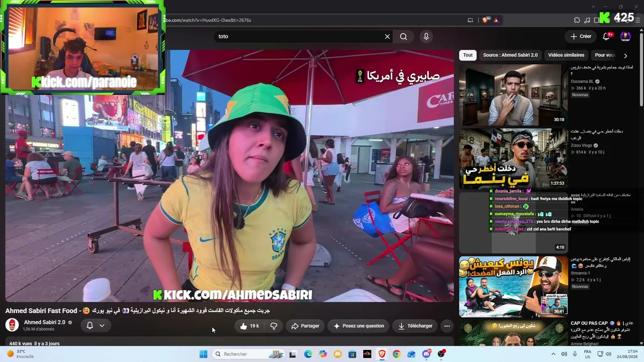Click the Télécharger button

pos(415,326)
